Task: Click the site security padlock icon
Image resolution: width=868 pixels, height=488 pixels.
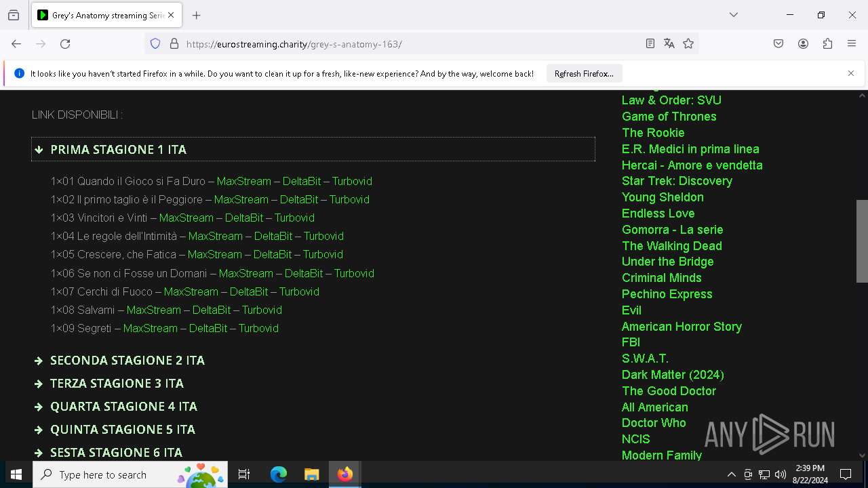Action: 174,43
